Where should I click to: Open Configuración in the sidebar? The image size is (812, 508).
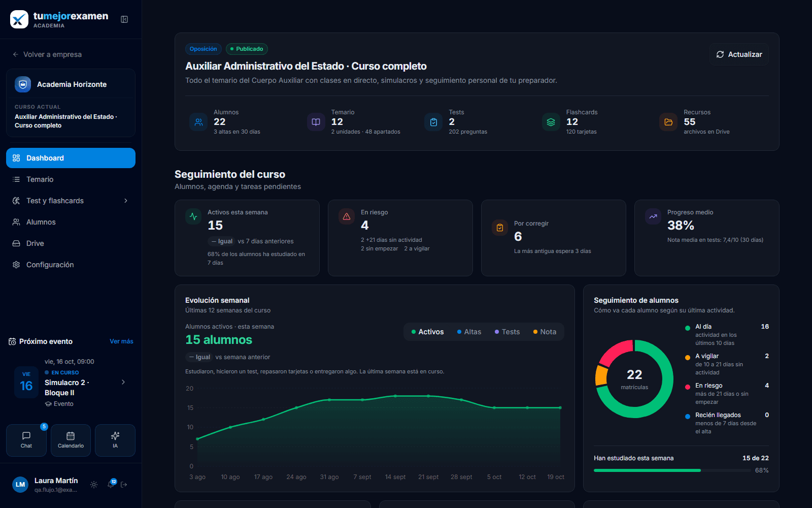pos(71,265)
